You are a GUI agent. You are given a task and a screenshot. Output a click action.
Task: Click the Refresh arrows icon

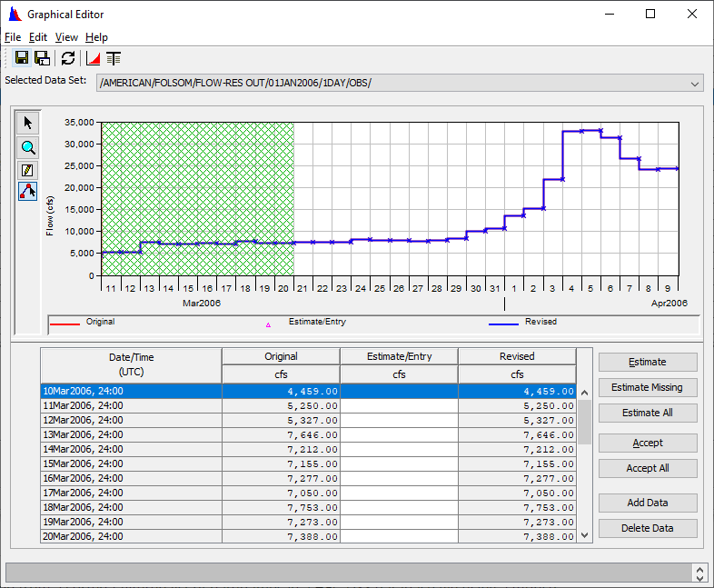(x=68, y=58)
